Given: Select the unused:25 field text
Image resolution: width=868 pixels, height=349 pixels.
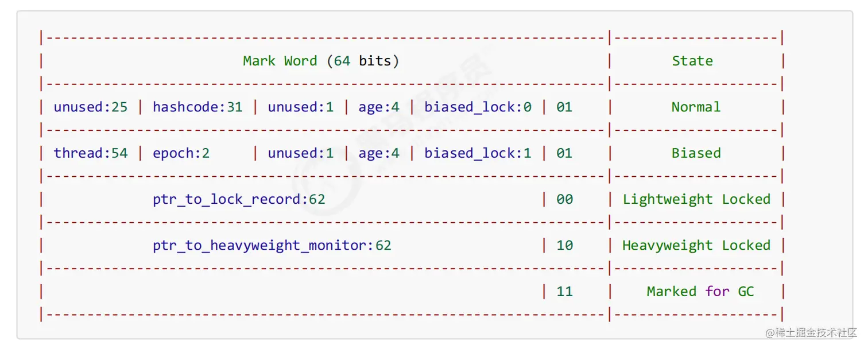Looking at the screenshot, I should click(91, 107).
